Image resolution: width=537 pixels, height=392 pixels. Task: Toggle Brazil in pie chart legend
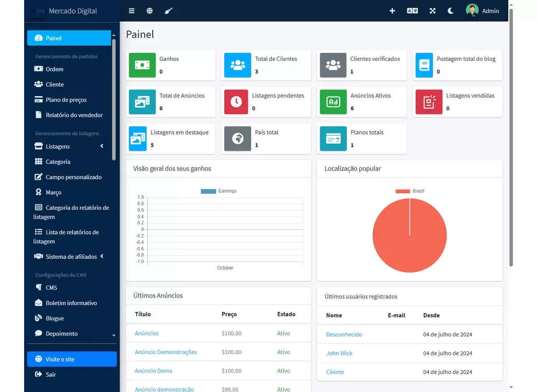[410, 191]
